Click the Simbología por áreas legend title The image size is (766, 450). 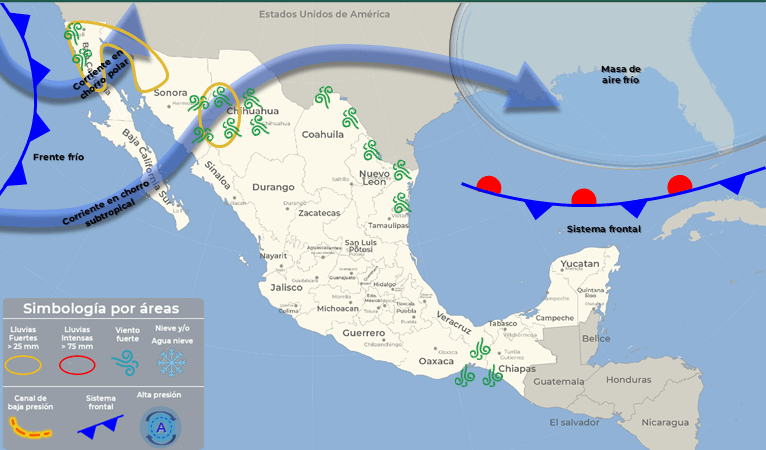tap(102, 309)
